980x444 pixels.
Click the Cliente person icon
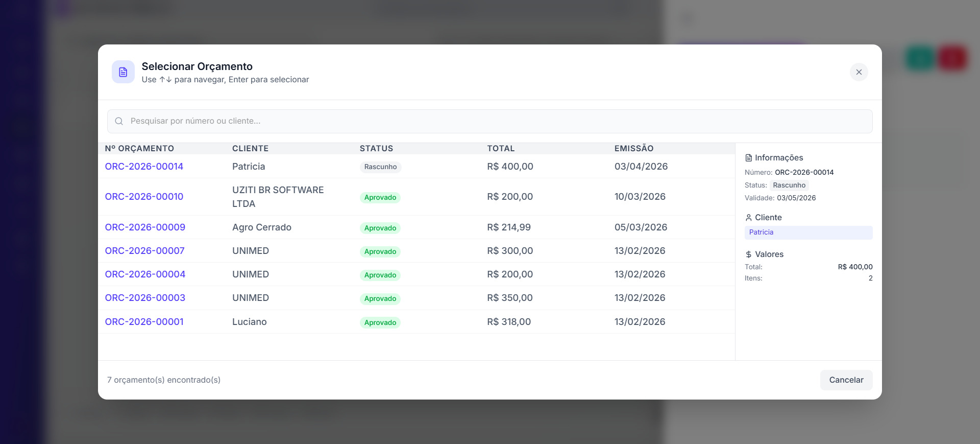(x=748, y=218)
